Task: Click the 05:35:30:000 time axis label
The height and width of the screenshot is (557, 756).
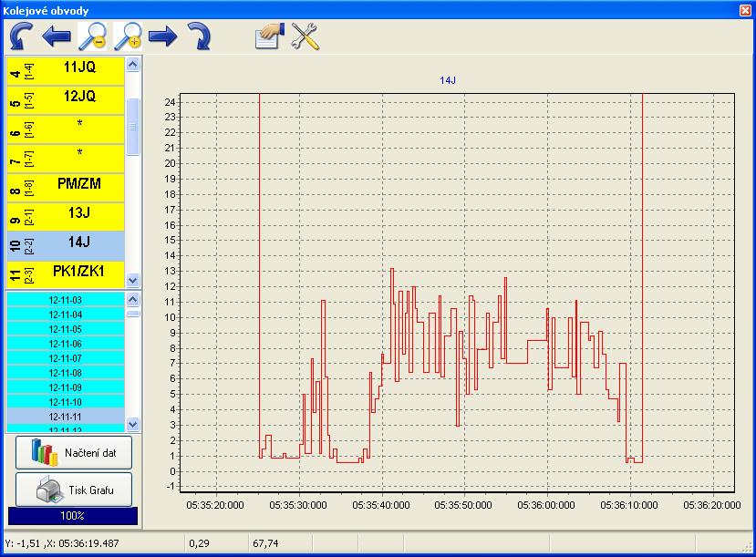Action: (x=298, y=505)
